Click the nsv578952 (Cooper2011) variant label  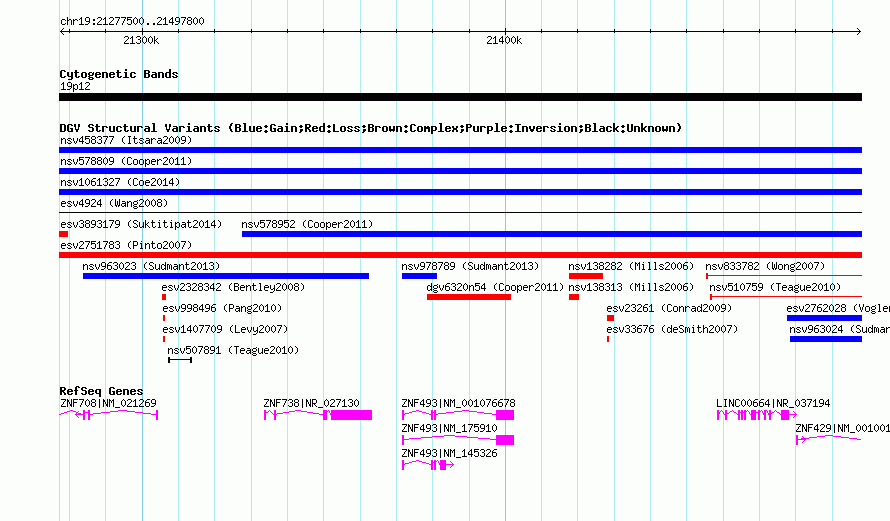click(307, 224)
